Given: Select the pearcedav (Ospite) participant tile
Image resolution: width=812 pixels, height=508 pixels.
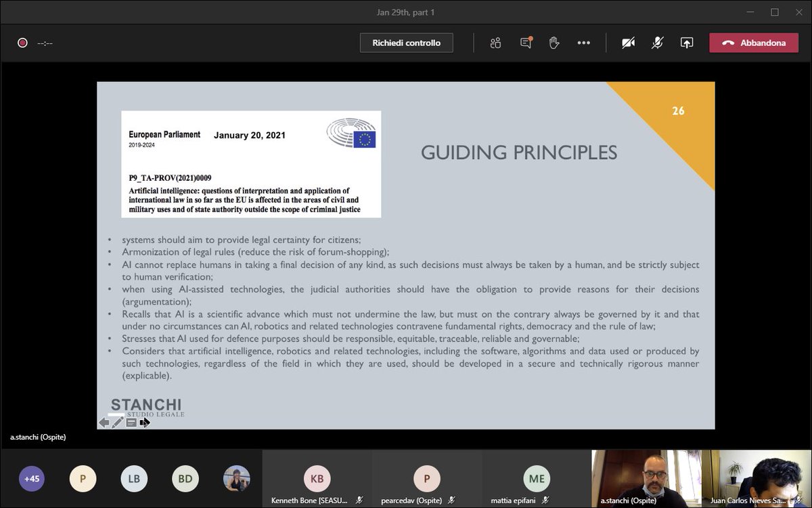Looking at the screenshot, I should [x=426, y=480].
